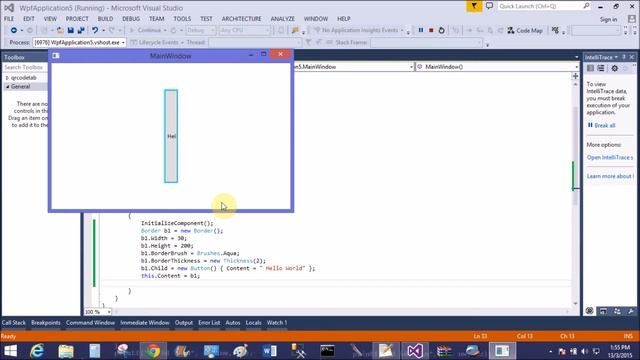
Task: Click the Restart debugging icon
Action: 441,30
